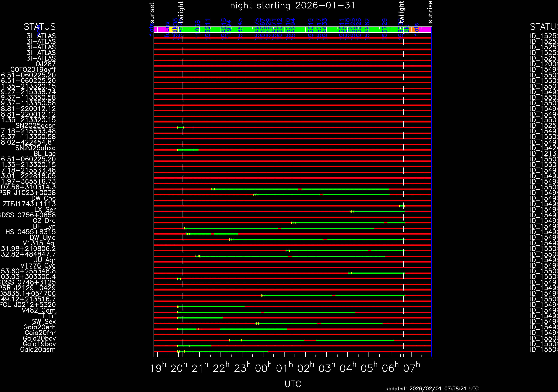Screen dimensions: 558x392
Task: Click the 153729 blue run label
Action: pyautogui.click(x=384, y=29)
